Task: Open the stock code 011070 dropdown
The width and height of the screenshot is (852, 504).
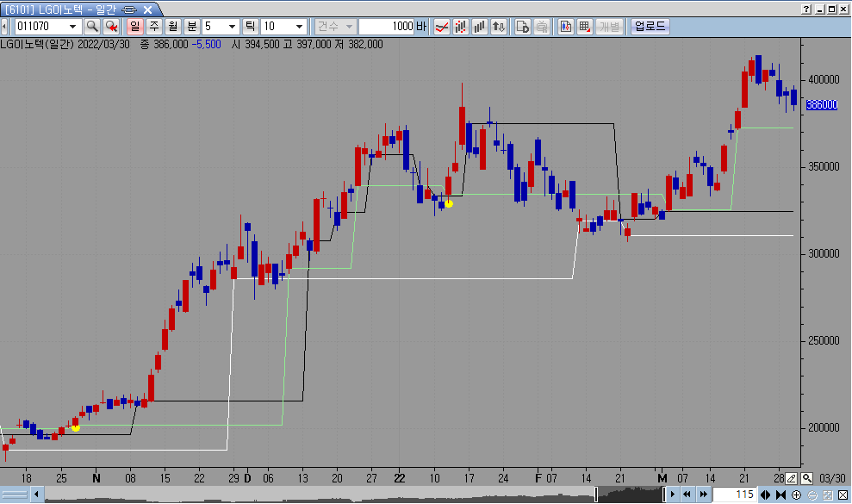Action: [x=73, y=26]
